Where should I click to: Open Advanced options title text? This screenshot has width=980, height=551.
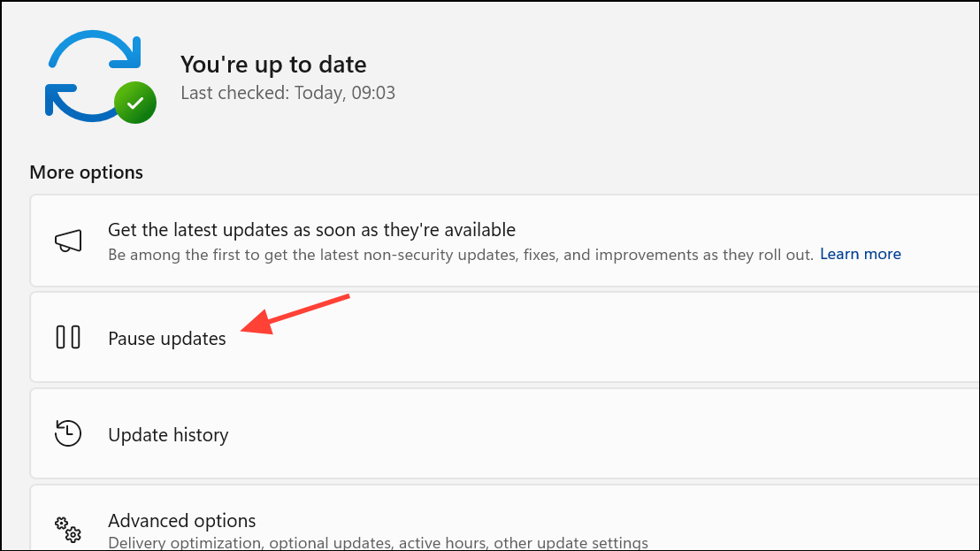tap(182, 520)
